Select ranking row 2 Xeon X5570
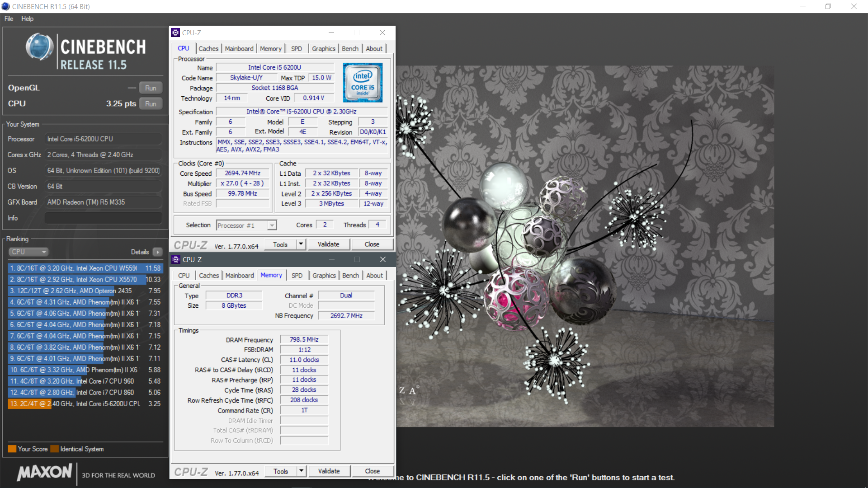This screenshot has width=868, height=488. click(85, 279)
